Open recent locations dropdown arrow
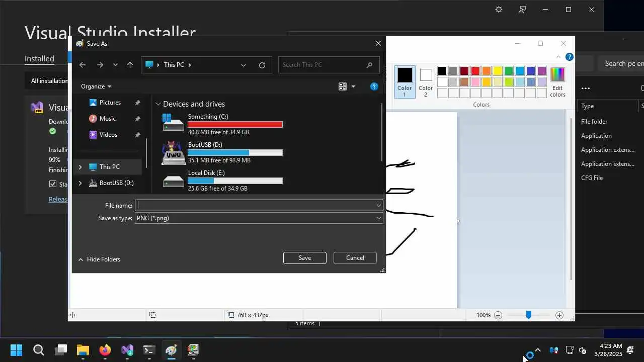 115,65
